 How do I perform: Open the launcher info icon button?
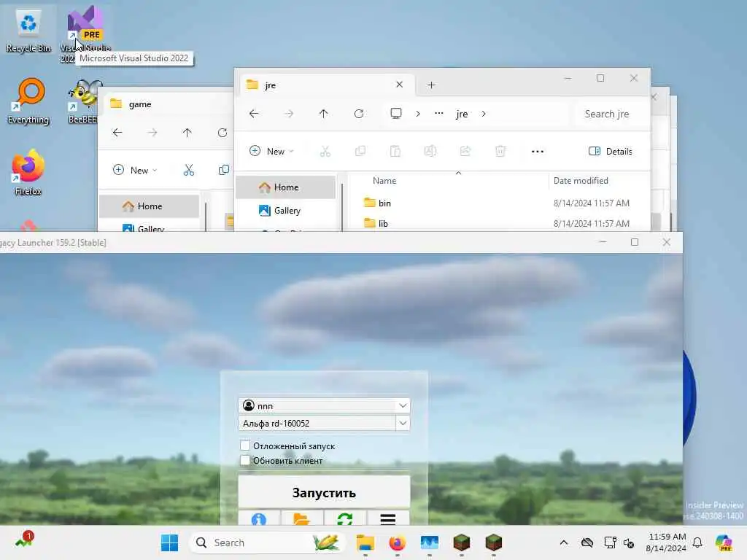point(259,518)
